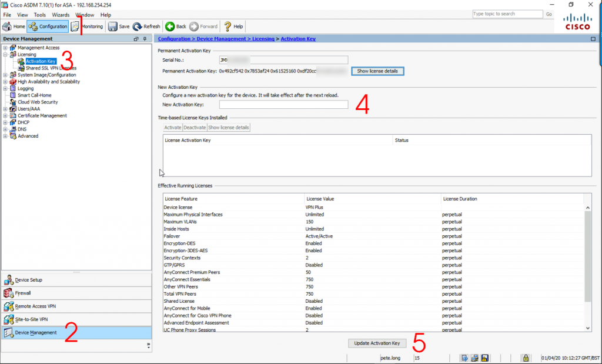The height and width of the screenshot is (364, 602).
Task: Click the Activate time-based license button
Action: point(172,128)
